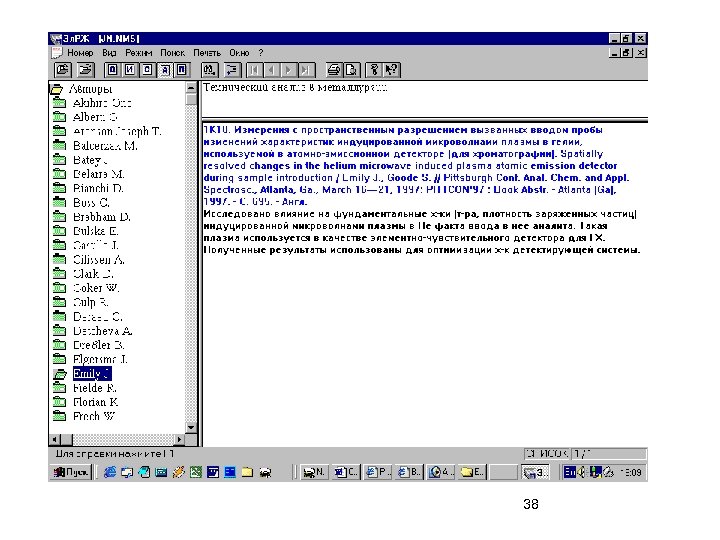Switch to the 'P..' taskbar window button
The image size is (720, 540).
[x=377, y=472]
